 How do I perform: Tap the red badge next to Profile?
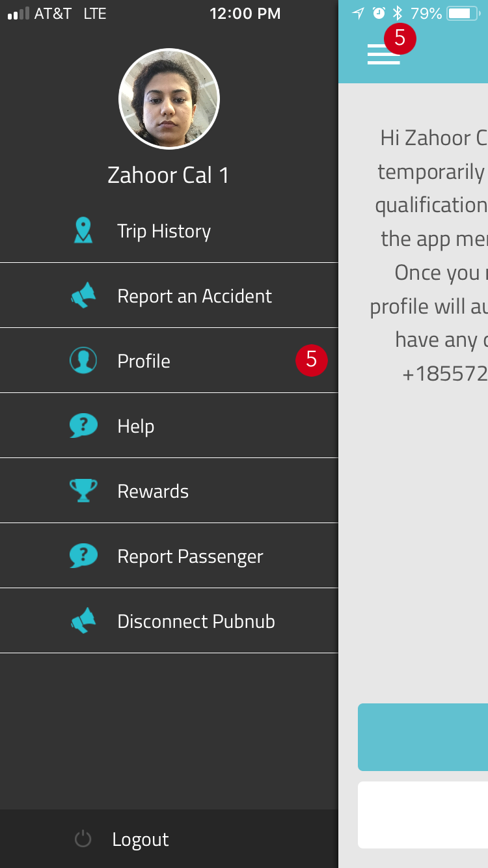click(x=312, y=360)
